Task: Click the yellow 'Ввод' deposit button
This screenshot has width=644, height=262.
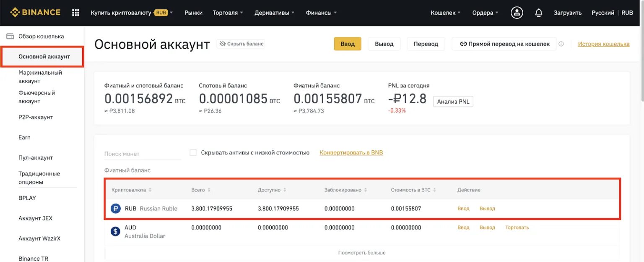Action: point(348,44)
